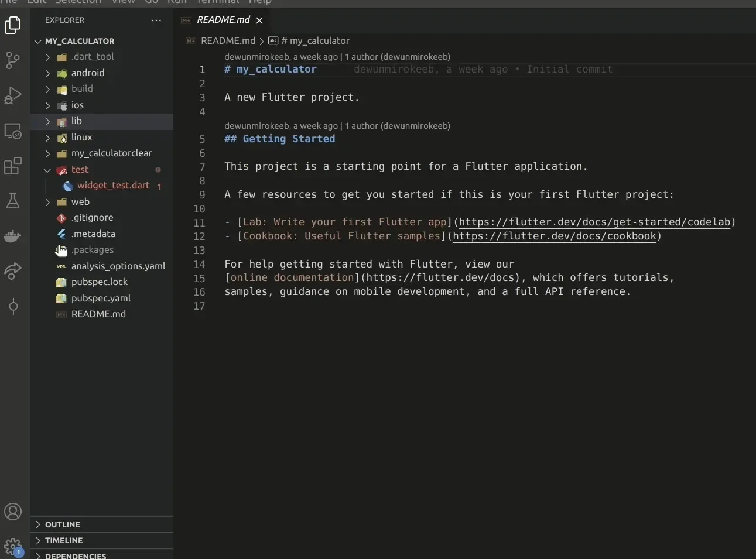Expand the lib folder
Screen dimensions: 756x559
tap(102, 121)
